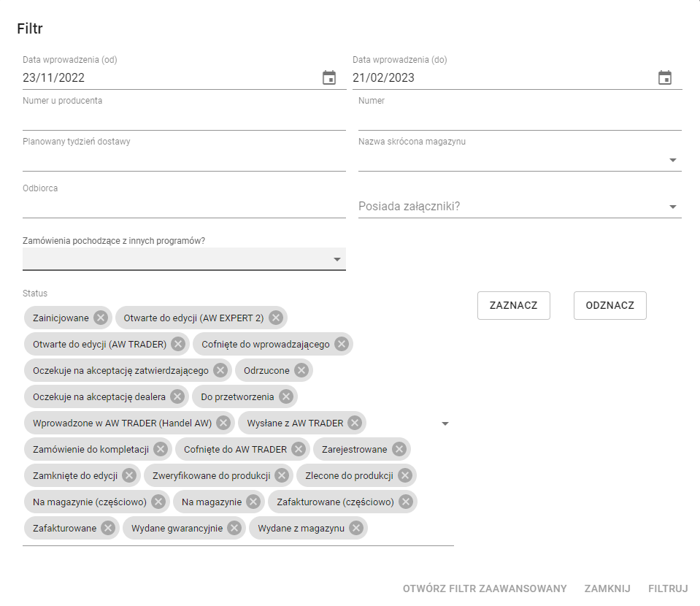This screenshot has height=606, width=700.
Task: Expand the Status multi-select arrow
Action: [x=445, y=423]
